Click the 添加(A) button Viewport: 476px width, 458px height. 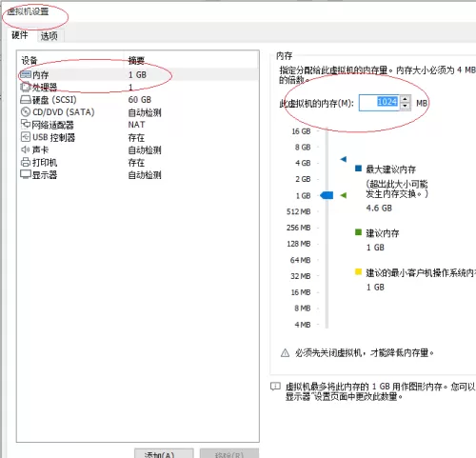(164, 453)
